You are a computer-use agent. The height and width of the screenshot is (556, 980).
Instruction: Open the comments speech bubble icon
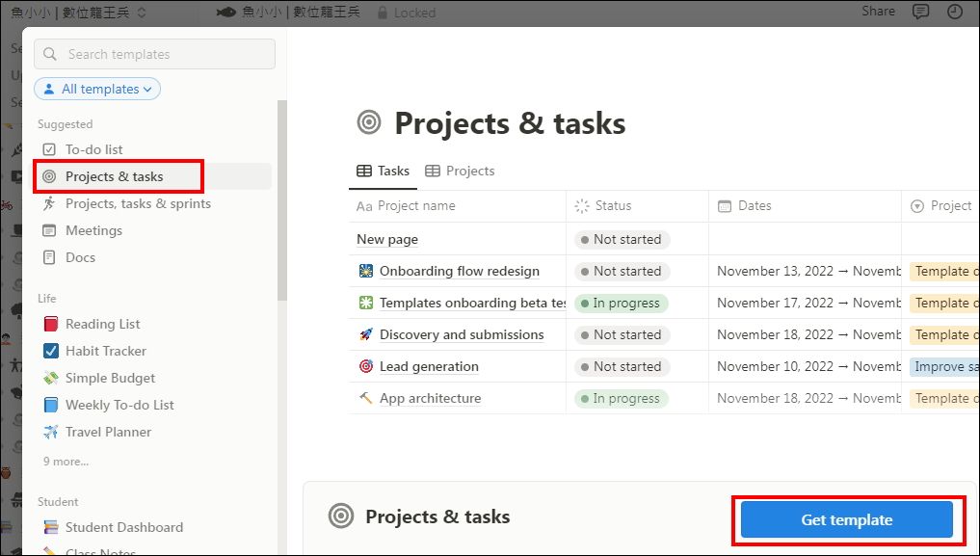pyautogui.click(x=920, y=12)
